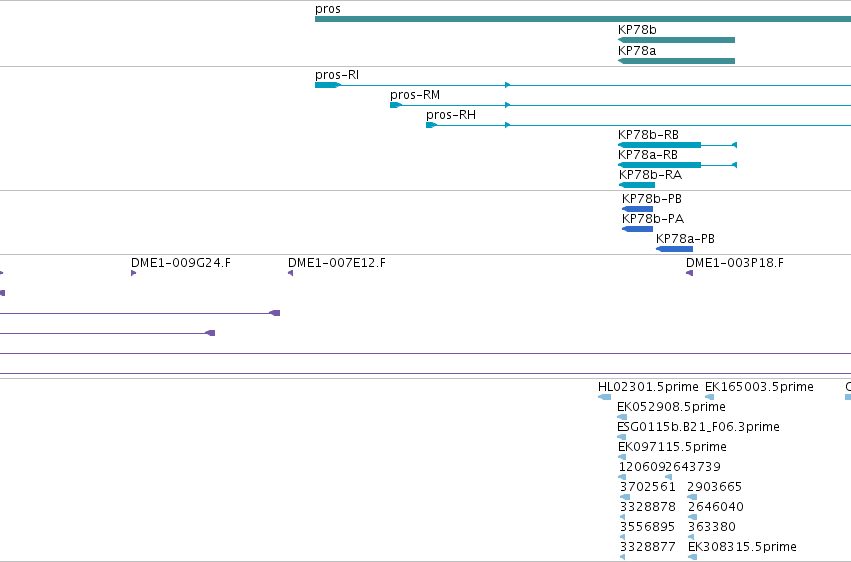Select the KP78b gene feature

676,40
